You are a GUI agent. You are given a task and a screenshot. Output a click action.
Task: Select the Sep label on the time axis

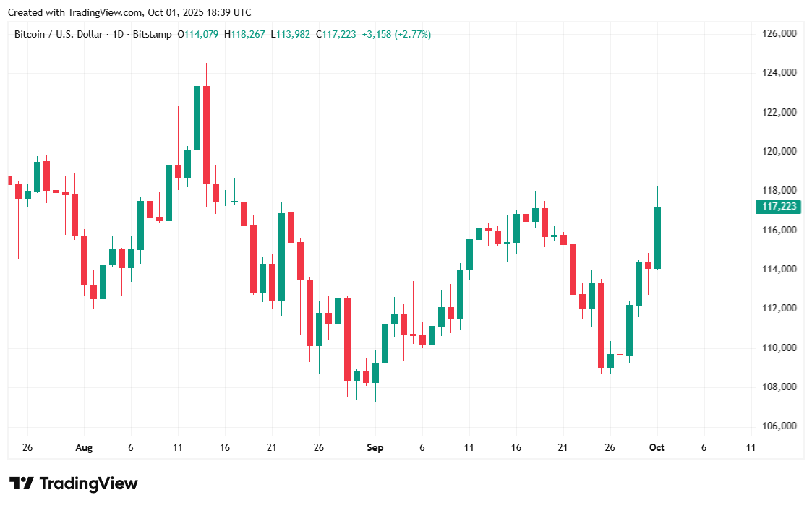click(375, 448)
